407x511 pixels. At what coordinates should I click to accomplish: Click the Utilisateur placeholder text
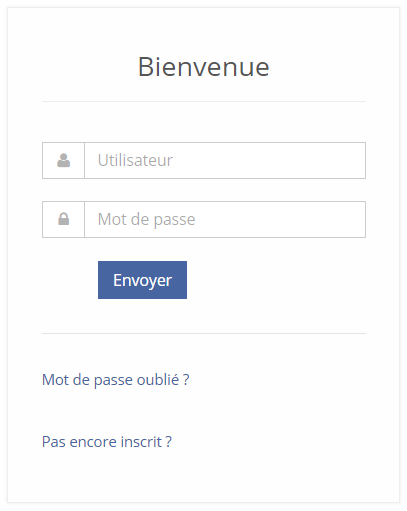[135, 160]
